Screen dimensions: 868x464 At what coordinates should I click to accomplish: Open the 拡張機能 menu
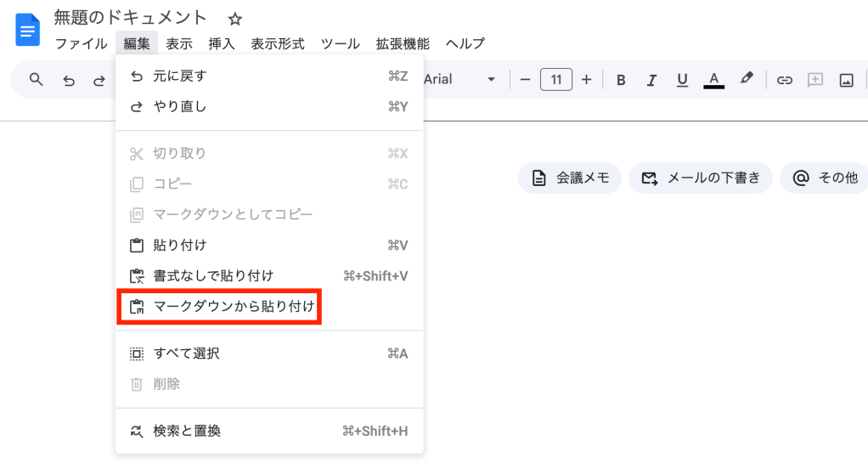click(403, 43)
